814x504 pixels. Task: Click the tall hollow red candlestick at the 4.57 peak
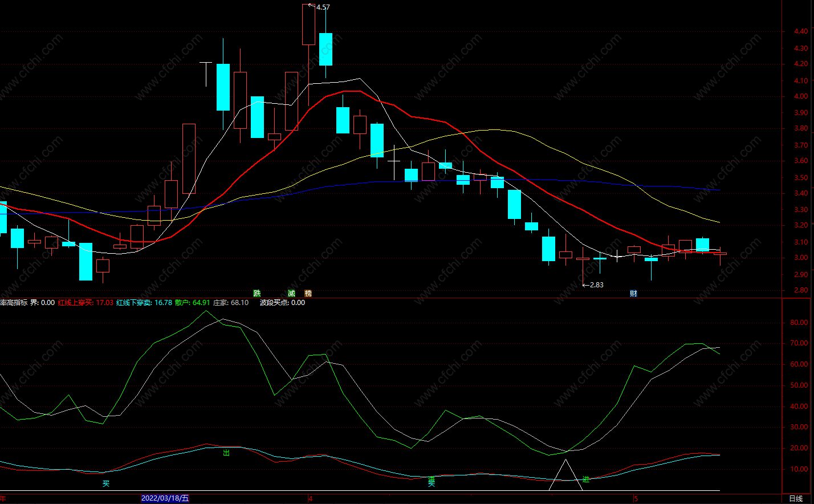tap(308, 25)
